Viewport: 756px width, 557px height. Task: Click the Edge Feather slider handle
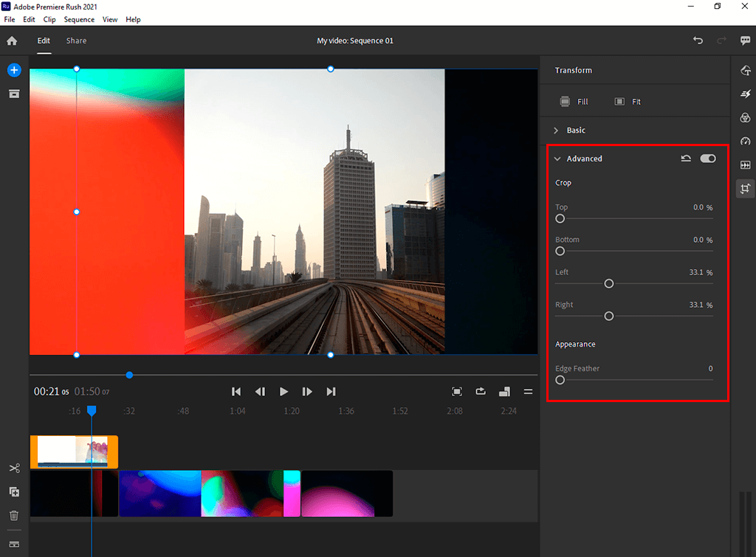[560, 380]
